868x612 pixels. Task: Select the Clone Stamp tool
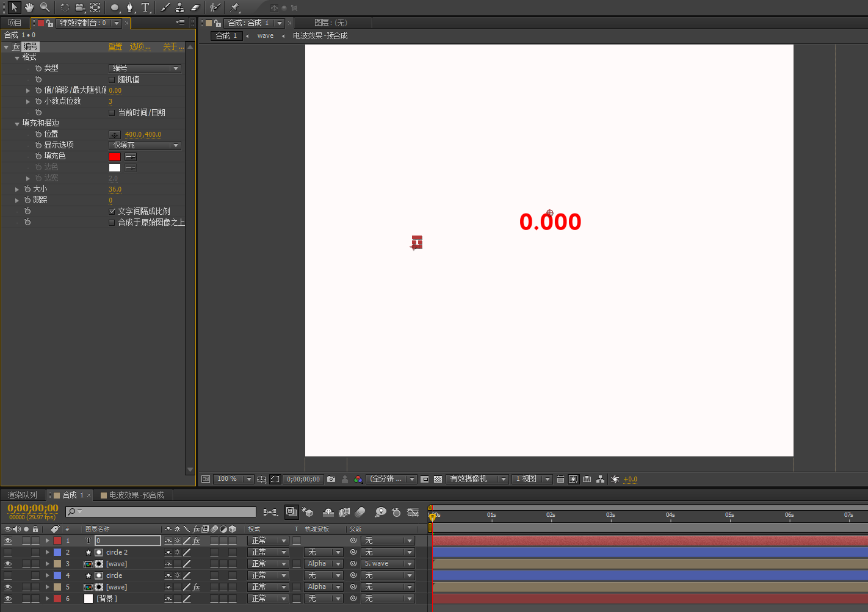[180, 7]
